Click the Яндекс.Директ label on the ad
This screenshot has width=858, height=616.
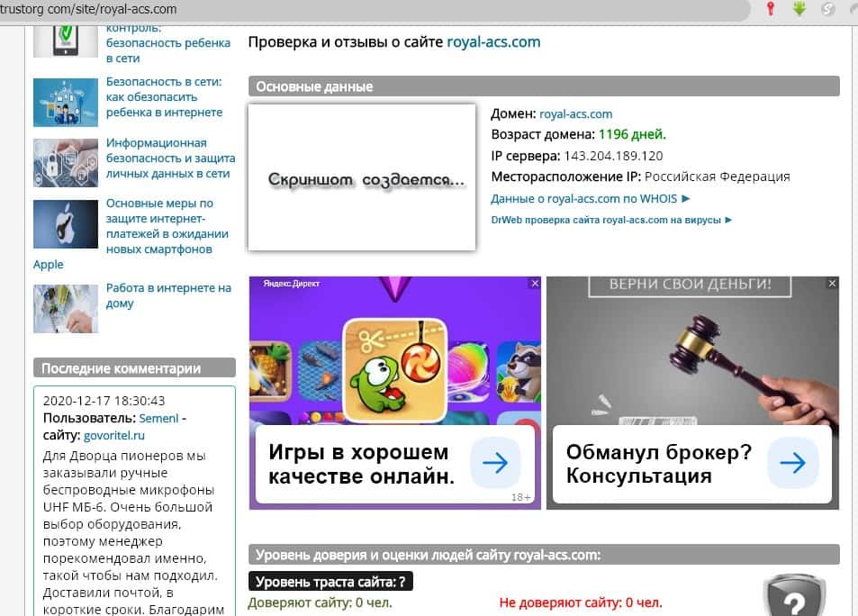[x=291, y=284]
